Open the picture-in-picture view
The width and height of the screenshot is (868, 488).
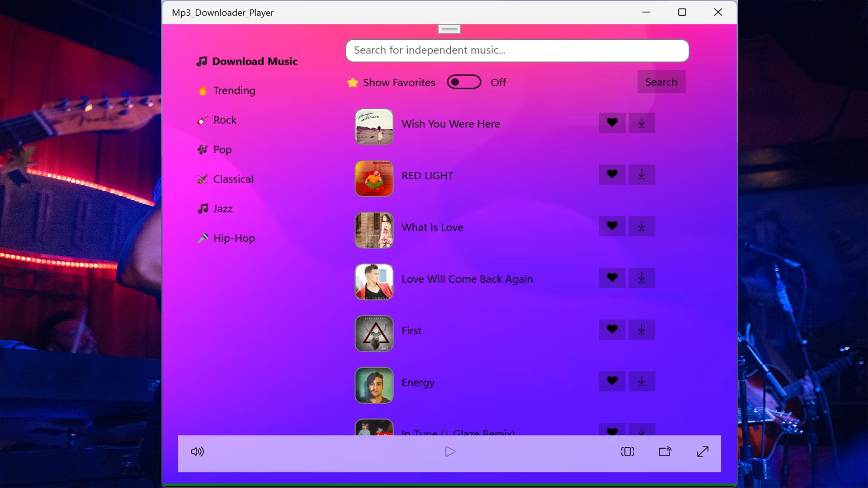click(627, 451)
